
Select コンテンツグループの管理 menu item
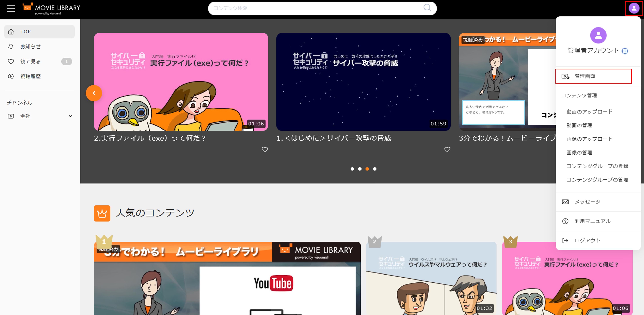point(597,180)
